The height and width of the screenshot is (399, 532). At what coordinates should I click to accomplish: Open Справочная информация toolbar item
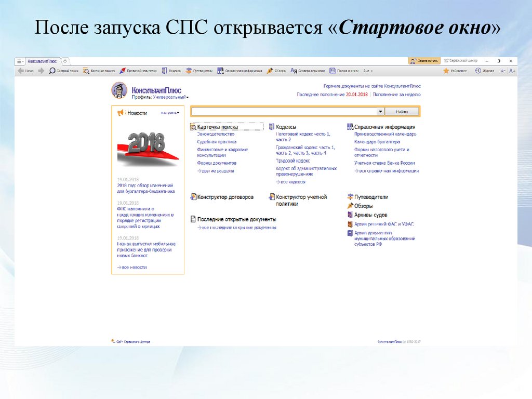[240, 71]
